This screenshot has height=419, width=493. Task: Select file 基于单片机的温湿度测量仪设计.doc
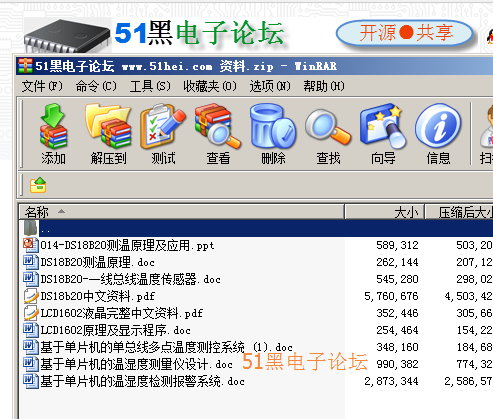136,364
